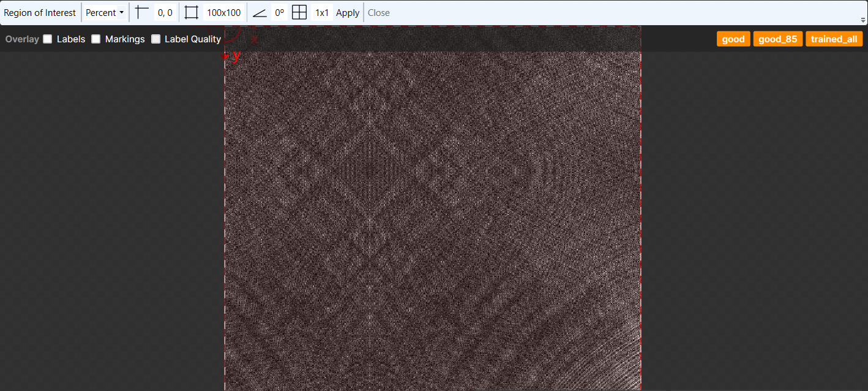Click the ROI origin offset crosshair icon
Image resolution: width=868 pixels, height=391 pixels.
click(x=142, y=12)
